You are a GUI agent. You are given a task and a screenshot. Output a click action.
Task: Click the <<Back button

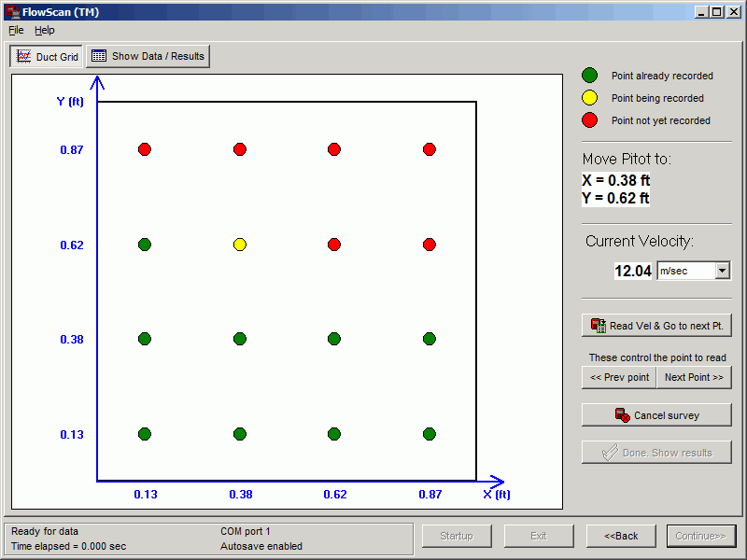(621, 536)
